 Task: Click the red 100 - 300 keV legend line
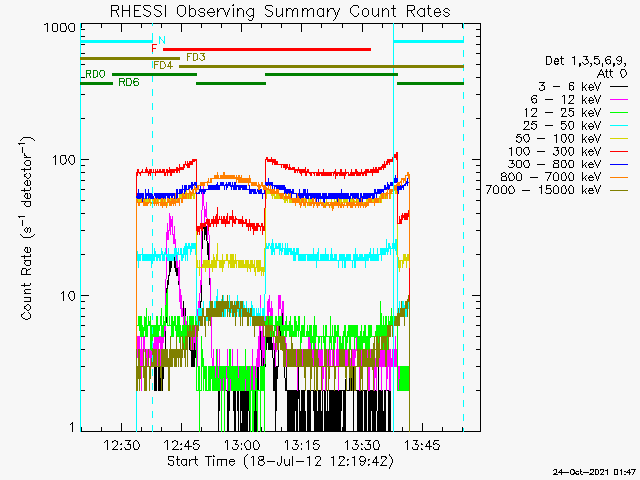[x=619, y=151]
